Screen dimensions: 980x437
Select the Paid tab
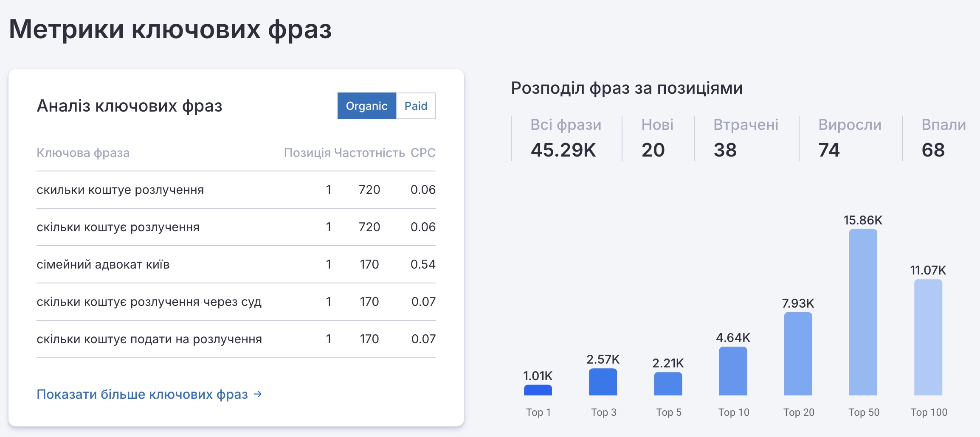pyautogui.click(x=416, y=106)
